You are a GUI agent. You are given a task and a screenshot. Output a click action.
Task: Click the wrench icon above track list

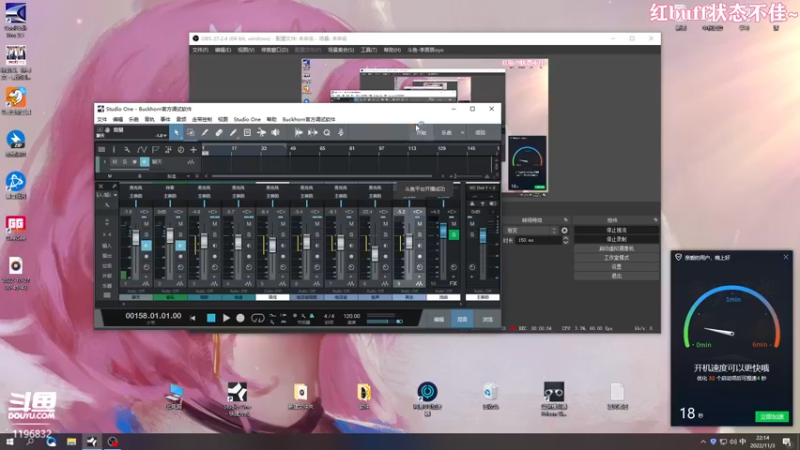[x=127, y=149]
